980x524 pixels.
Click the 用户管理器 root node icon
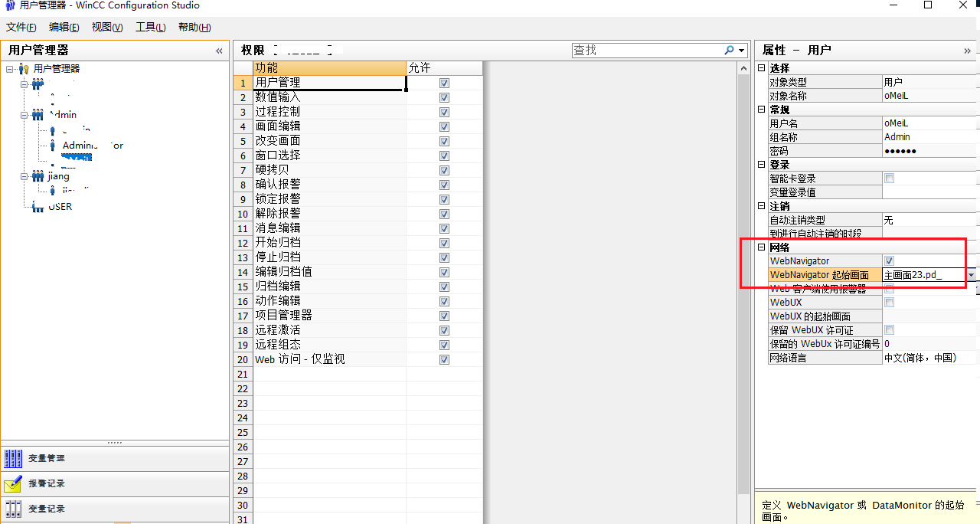coord(24,69)
